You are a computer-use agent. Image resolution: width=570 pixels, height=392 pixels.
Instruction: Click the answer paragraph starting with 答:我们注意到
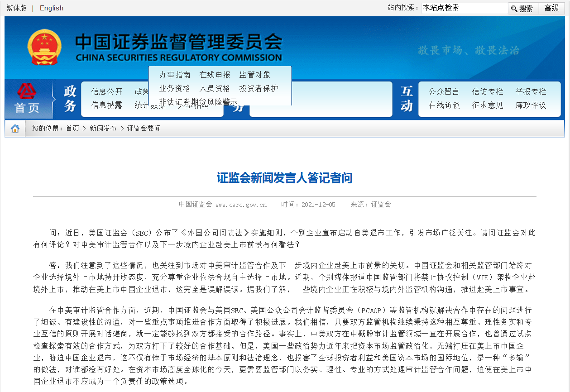284,277
